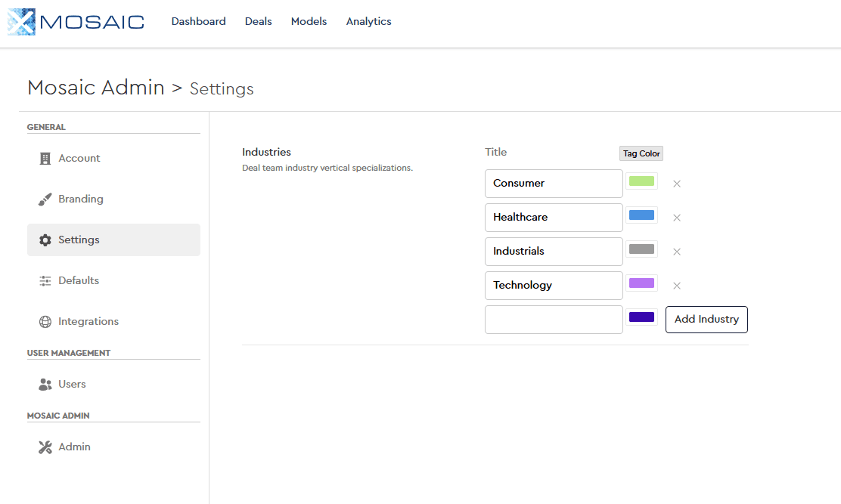Delete the Healthcare industry entry
This screenshot has height=504, width=841.
[677, 218]
